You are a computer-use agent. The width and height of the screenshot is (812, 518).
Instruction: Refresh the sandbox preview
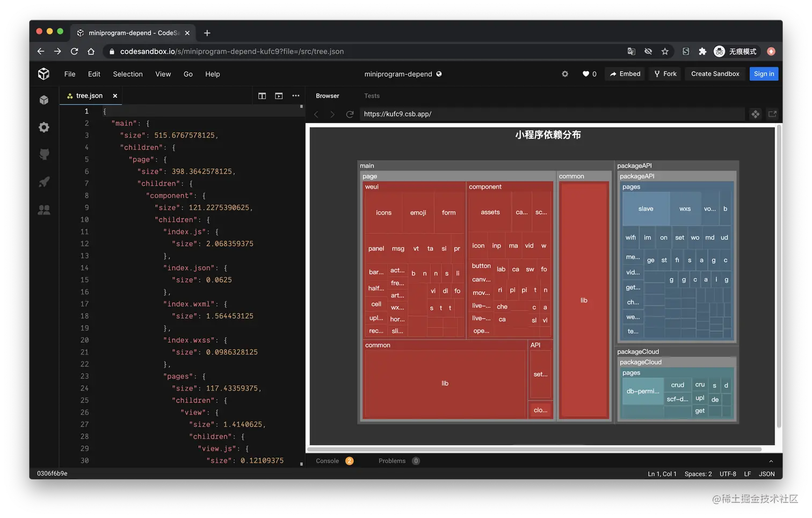(350, 114)
